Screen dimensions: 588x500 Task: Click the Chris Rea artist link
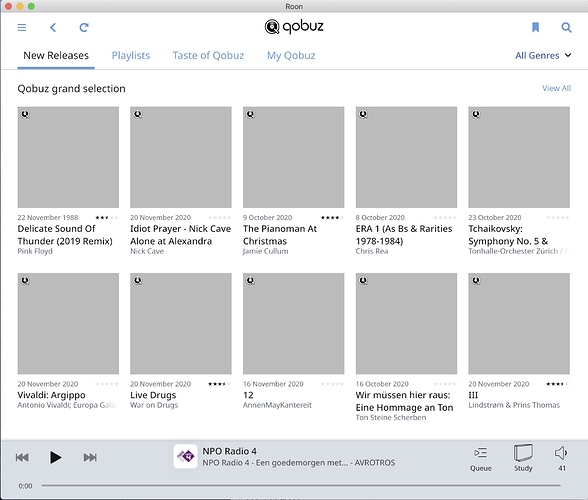(x=372, y=251)
